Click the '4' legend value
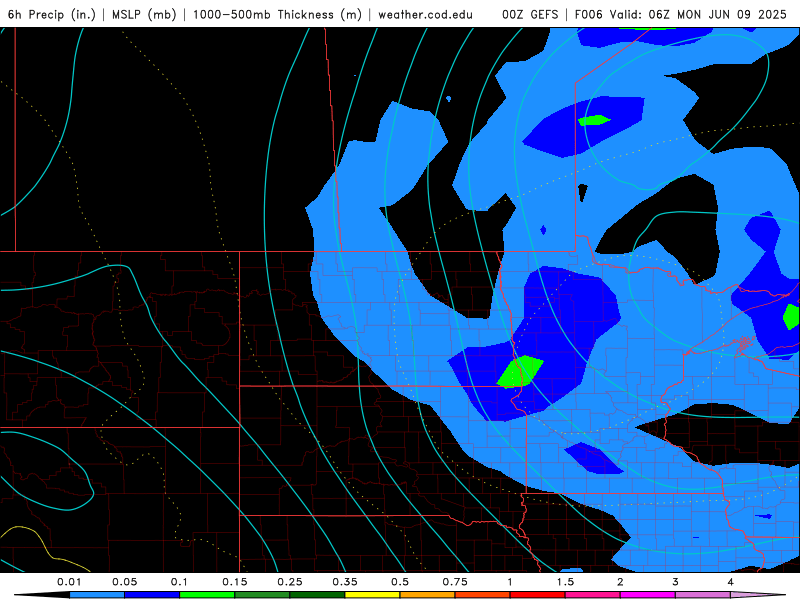This screenshot has width=800, height=600. tap(731, 582)
